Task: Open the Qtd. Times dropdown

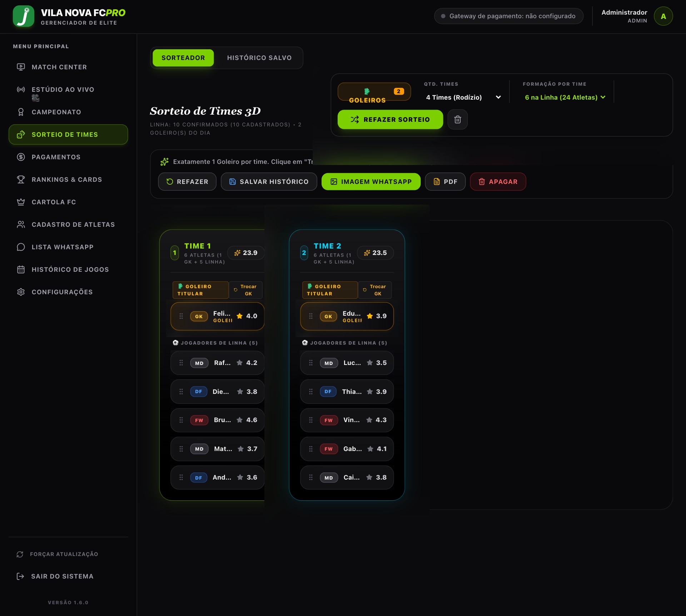Action: [x=463, y=97]
